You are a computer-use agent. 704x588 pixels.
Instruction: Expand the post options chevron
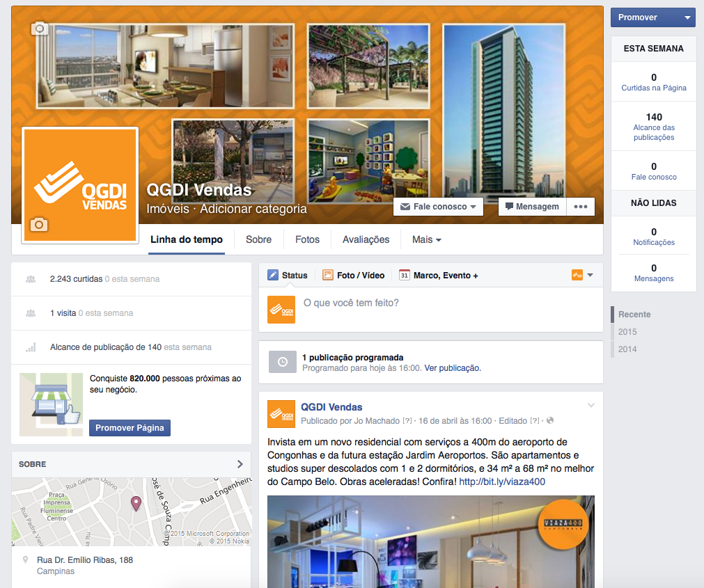pos(591,406)
